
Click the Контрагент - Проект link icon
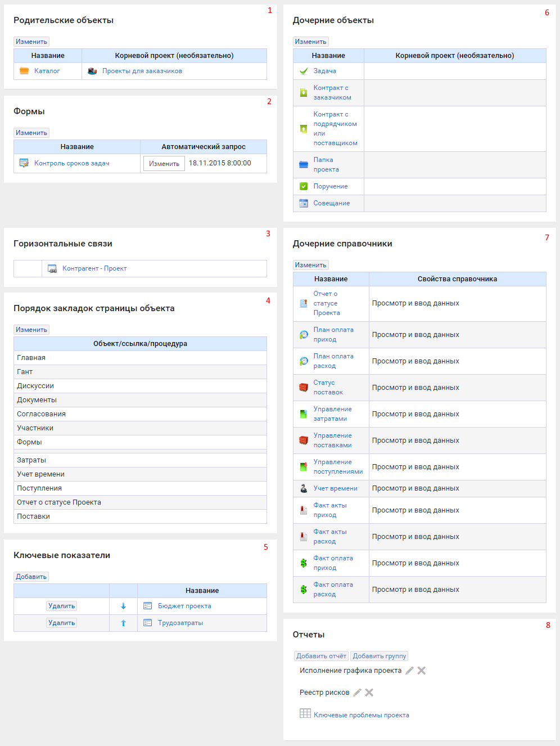52,269
